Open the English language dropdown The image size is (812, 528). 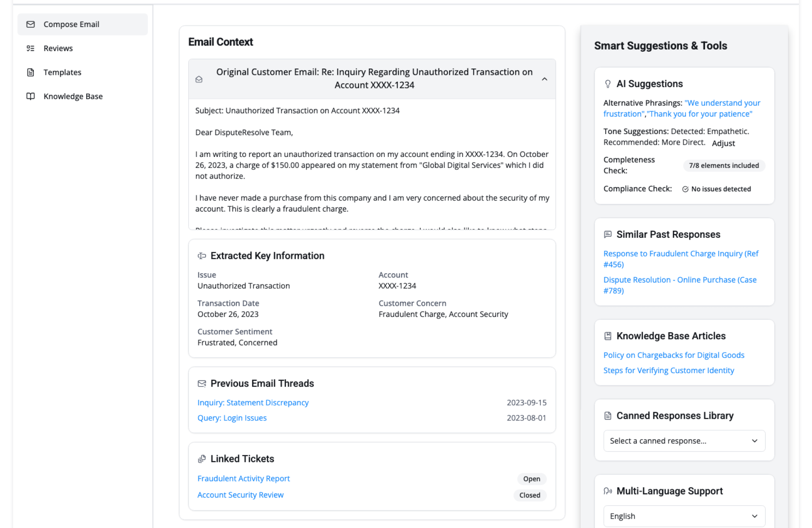coord(684,516)
